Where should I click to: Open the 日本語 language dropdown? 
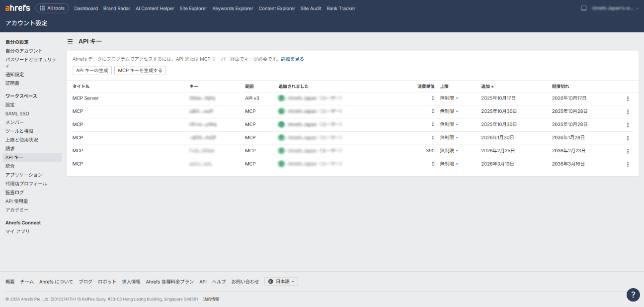tap(281, 281)
